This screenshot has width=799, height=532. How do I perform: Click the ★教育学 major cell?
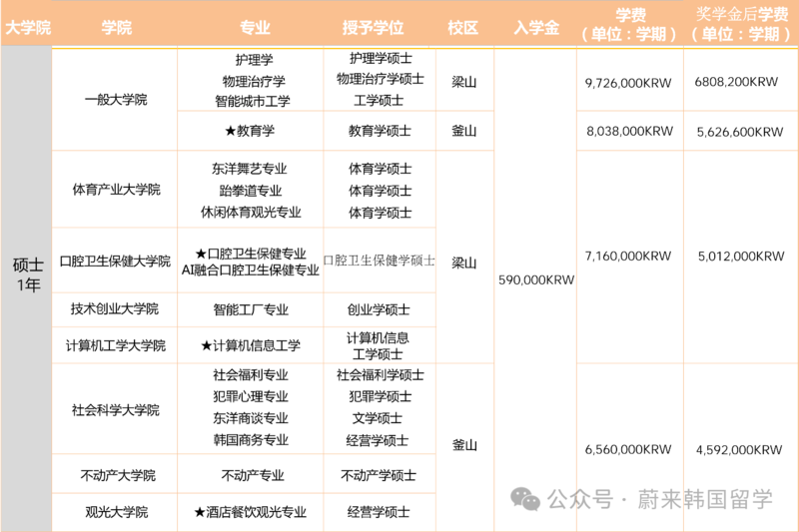point(251,131)
